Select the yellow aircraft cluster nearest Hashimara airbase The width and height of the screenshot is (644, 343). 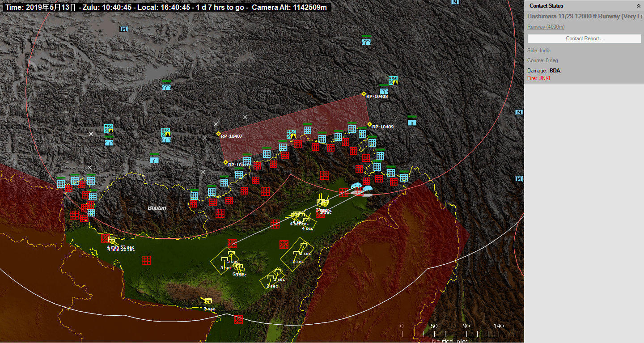[x=322, y=201]
